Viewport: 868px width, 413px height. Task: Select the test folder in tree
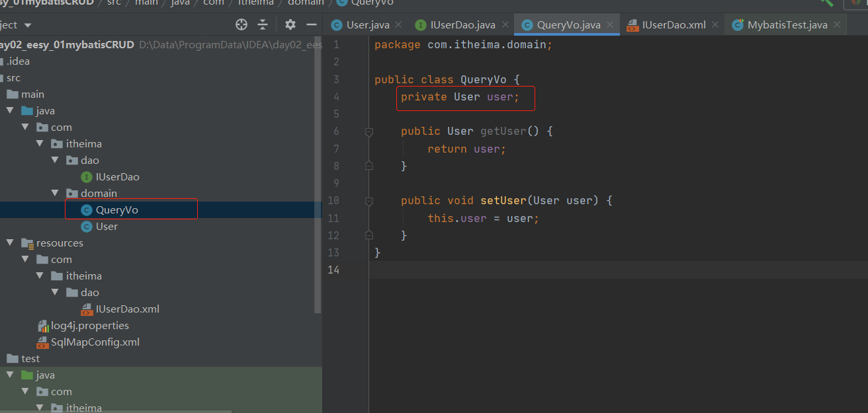[161, 359]
